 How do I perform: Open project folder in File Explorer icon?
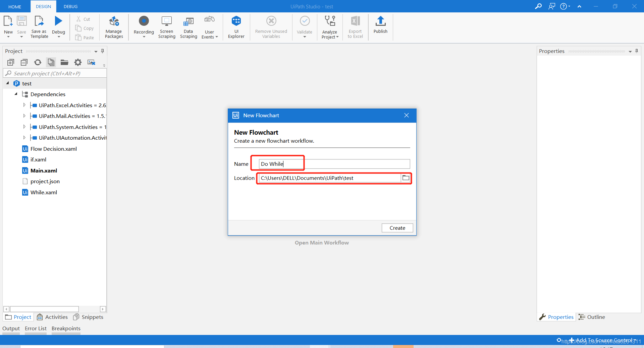pyautogui.click(x=64, y=62)
